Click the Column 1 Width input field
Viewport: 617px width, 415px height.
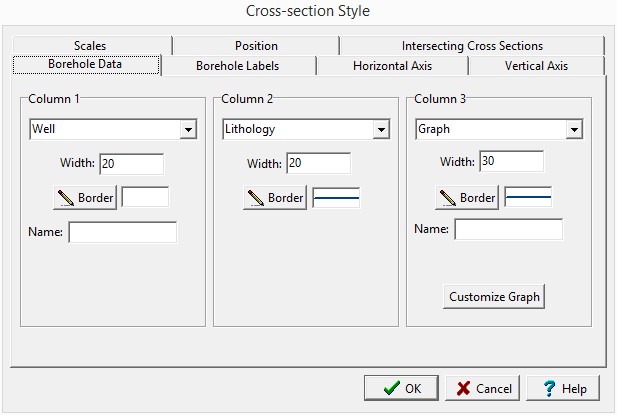click(x=130, y=164)
